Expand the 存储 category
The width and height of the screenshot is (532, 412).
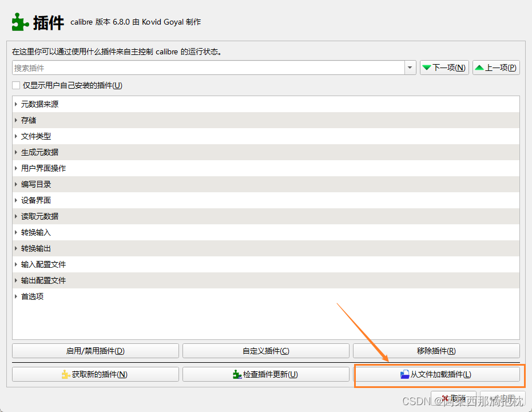(x=15, y=120)
